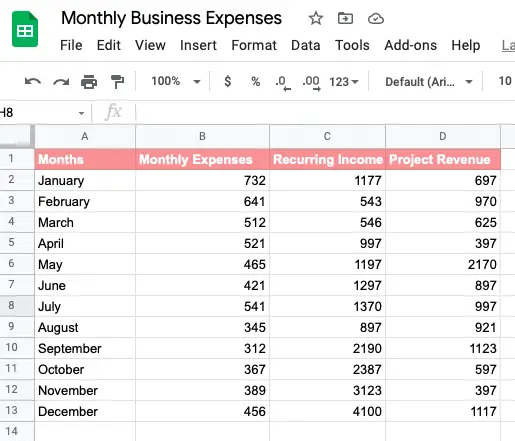515x441 pixels.
Task: Select column A header
Action: tap(85, 136)
